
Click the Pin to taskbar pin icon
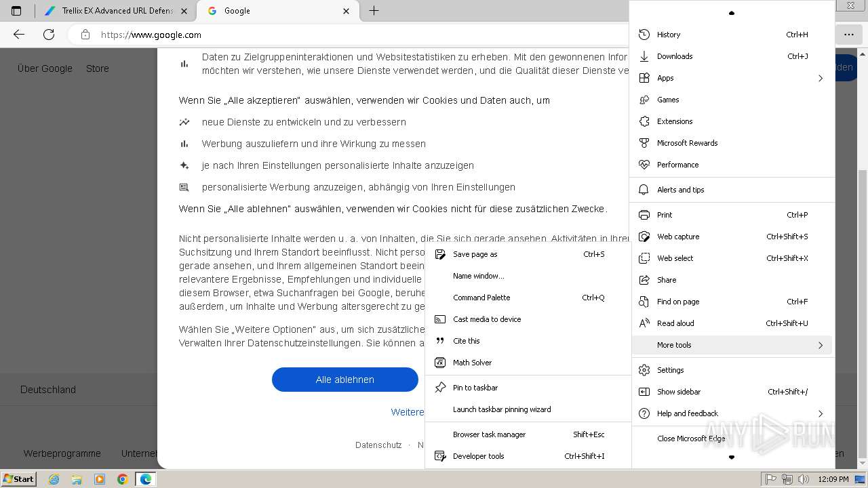(x=440, y=388)
